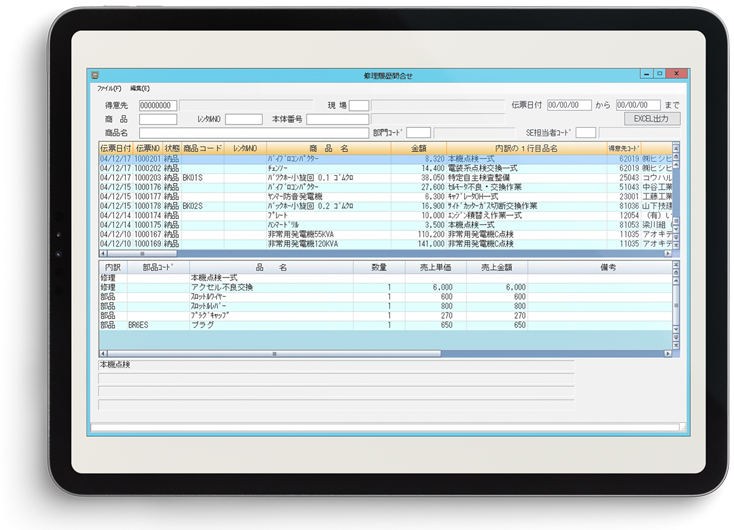The image size is (734, 530).
Task: Click lower grid right scroll arrow
Action: click(x=668, y=353)
